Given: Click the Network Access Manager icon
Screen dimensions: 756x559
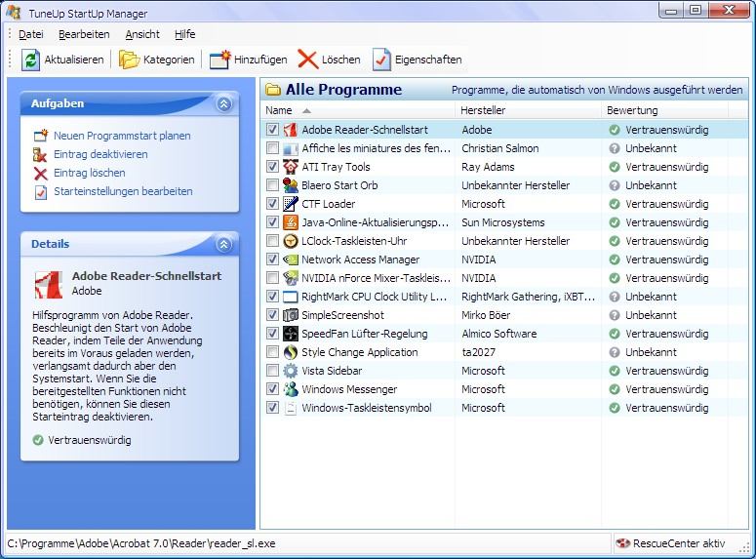Looking at the screenshot, I should click(x=291, y=260).
